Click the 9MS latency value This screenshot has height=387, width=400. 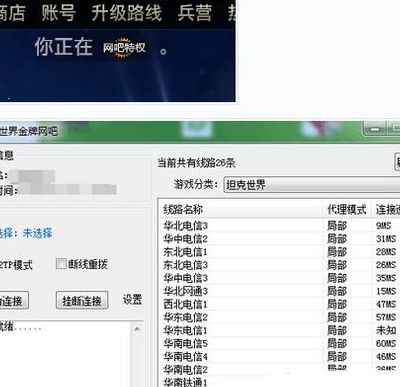click(x=383, y=226)
